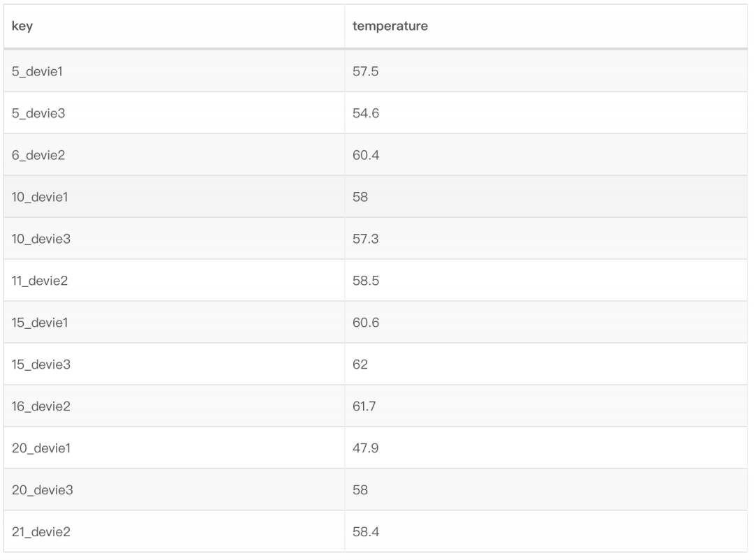Select the 16_devie2 key cell
The height and width of the screenshot is (560, 754).
point(41,406)
